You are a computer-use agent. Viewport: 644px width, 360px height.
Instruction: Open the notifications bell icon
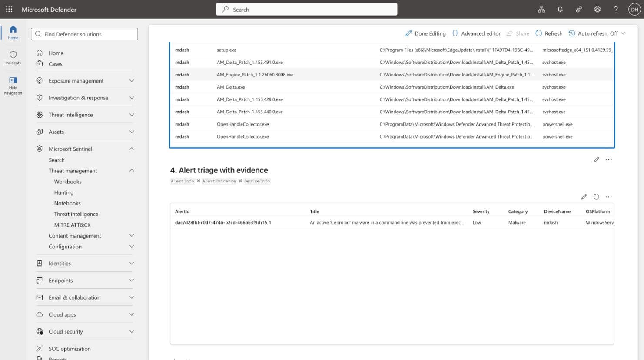(560, 9)
